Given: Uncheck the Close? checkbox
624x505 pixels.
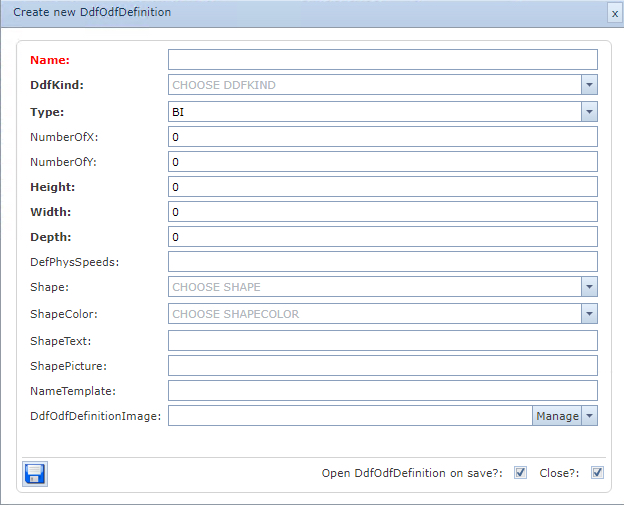Looking at the screenshot, I should pyautogui.click(x=597, y=473).
